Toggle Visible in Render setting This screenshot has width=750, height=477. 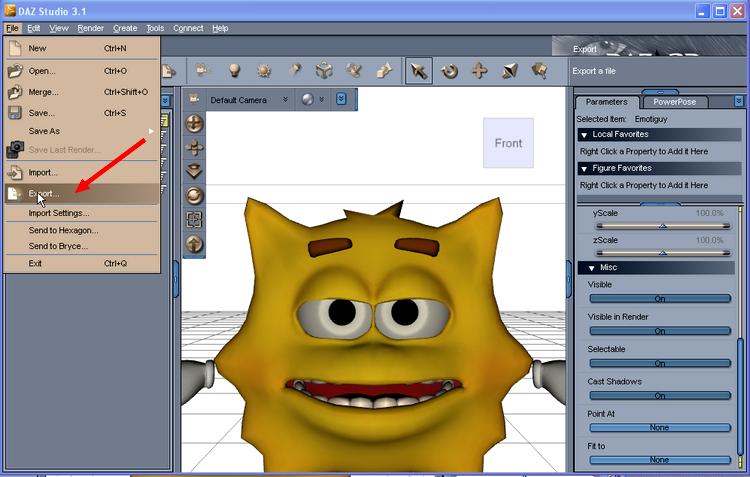tap(660, 331)
